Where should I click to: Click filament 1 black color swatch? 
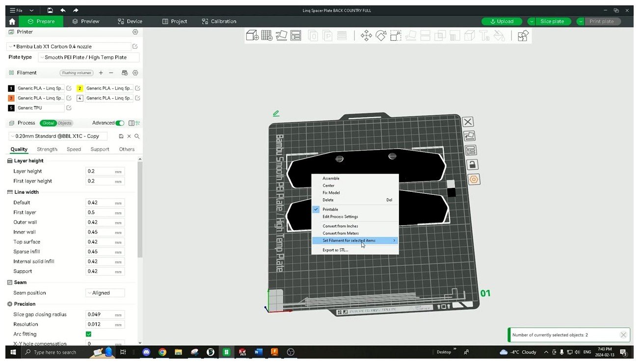click(11, 88)
